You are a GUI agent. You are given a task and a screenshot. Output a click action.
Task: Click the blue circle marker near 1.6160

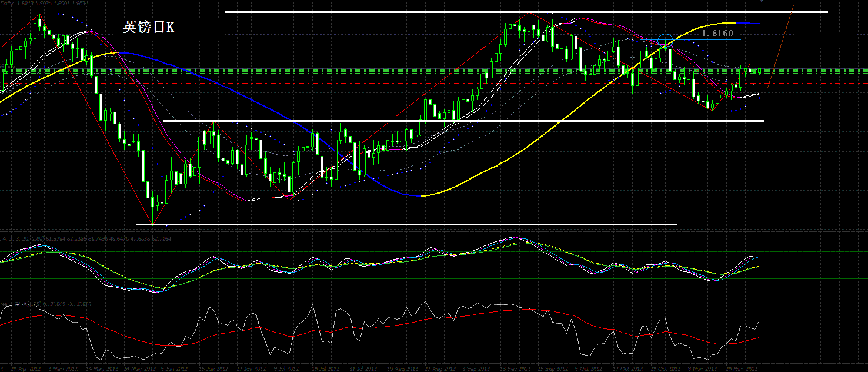tap(665, 40)
